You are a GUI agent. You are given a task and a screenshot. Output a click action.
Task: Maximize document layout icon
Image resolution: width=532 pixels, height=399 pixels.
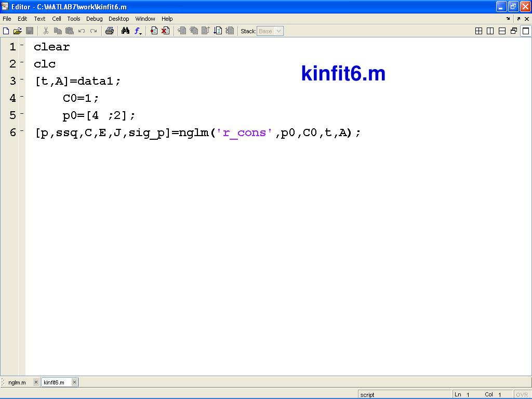click(526, 31)
